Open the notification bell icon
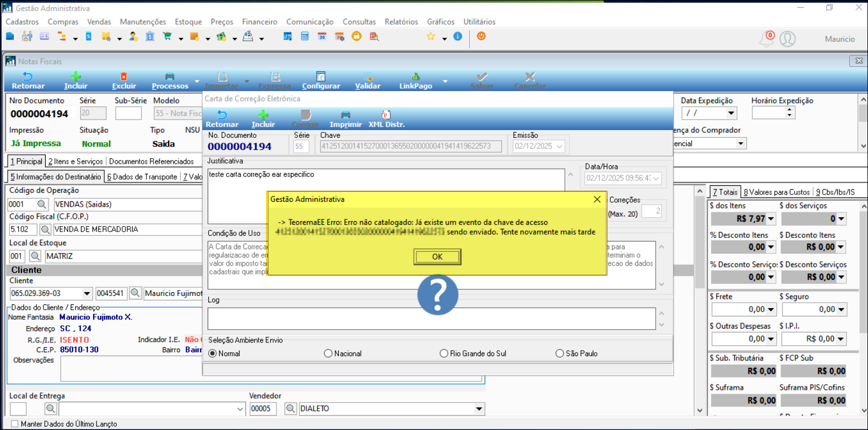The image size is (868, 430). 766,39
